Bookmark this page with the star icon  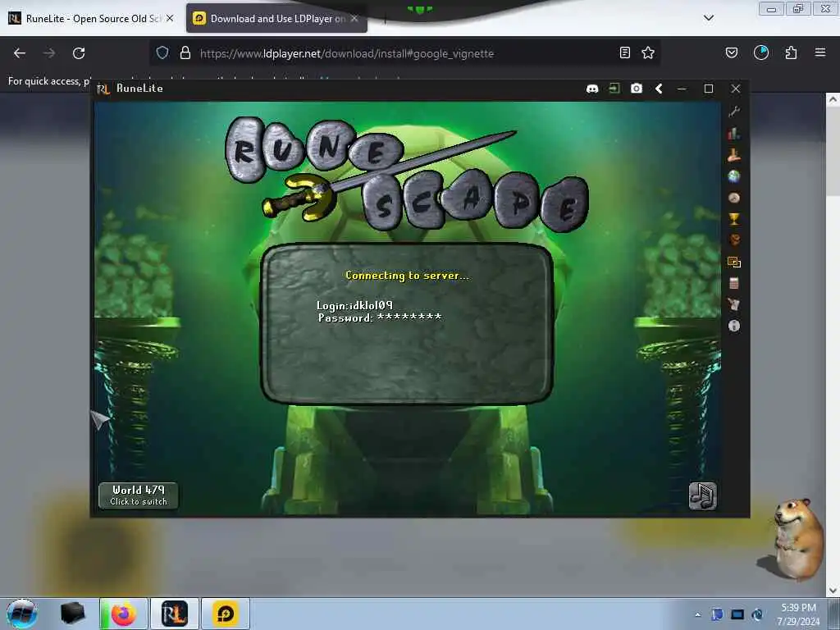tap(648, 52)
